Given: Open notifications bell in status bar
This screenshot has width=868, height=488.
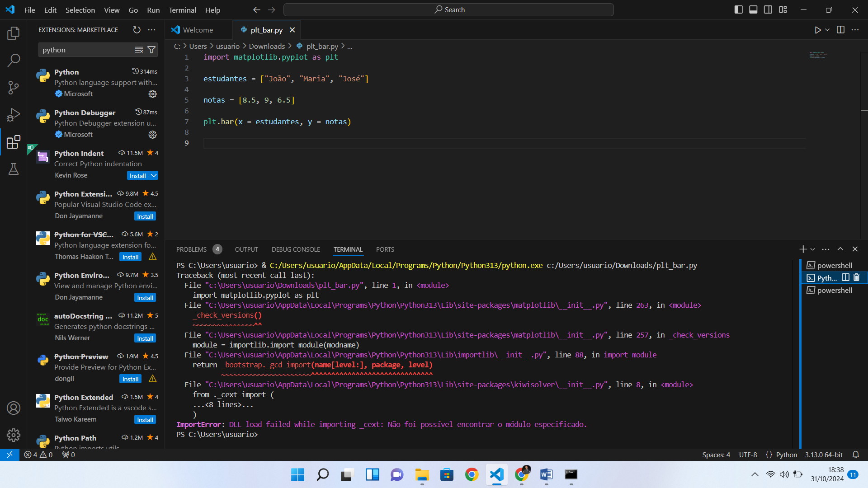Looking at the screenshot, I should pos(856,455).
